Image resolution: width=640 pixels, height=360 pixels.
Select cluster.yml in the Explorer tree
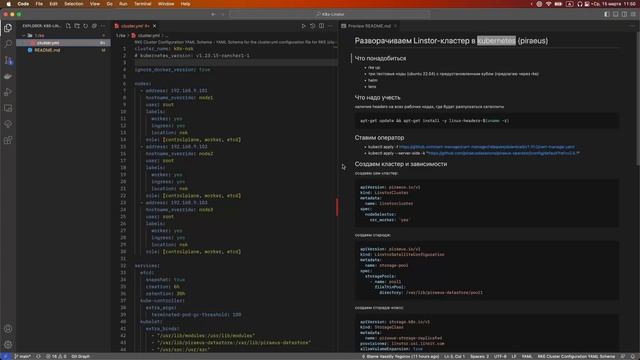point(63,43)
